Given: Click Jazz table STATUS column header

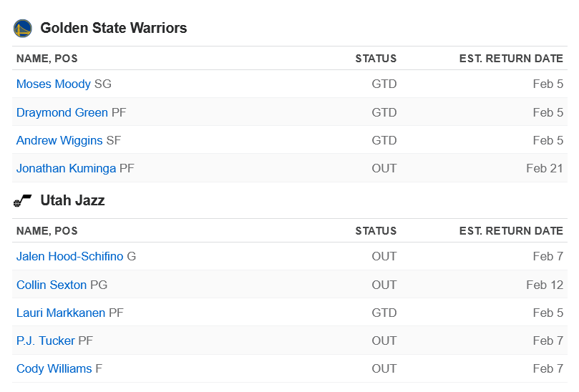Looking at the screenshot, I should (x=376, y=231).
